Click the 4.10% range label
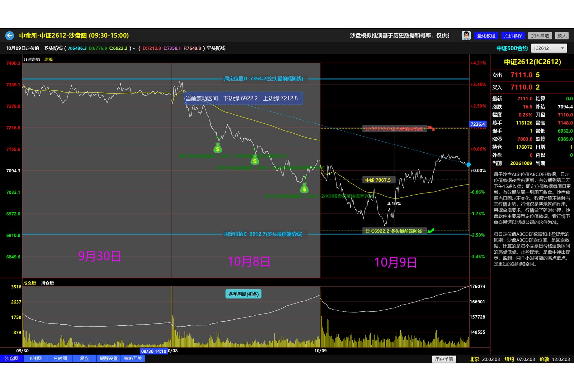 click(x=394, y=204)
